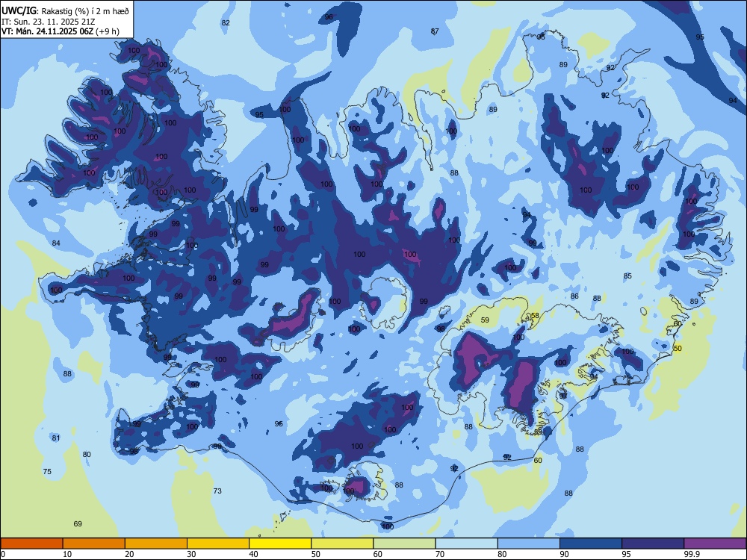Click the humidity value '73' on the map
The height and width of the screenshot is (560, 747).
pos(217,491)
